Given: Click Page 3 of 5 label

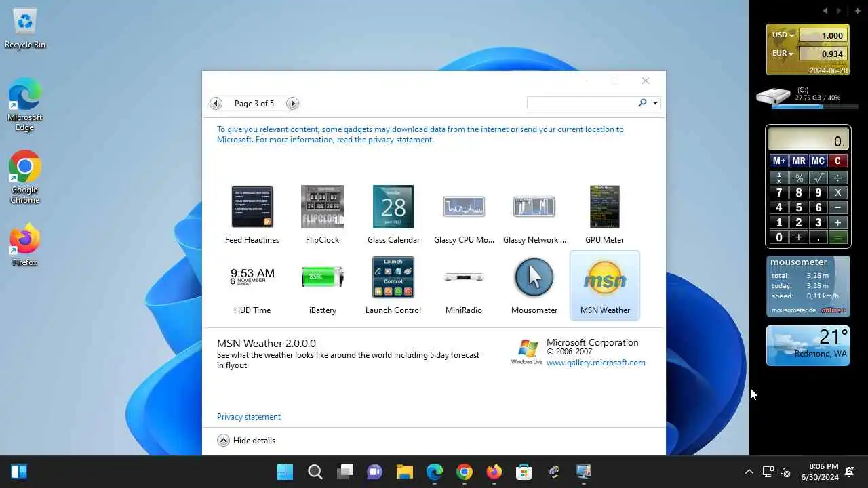Looking at the screenshot, I should pyautogui.click(x=254, y=104).
